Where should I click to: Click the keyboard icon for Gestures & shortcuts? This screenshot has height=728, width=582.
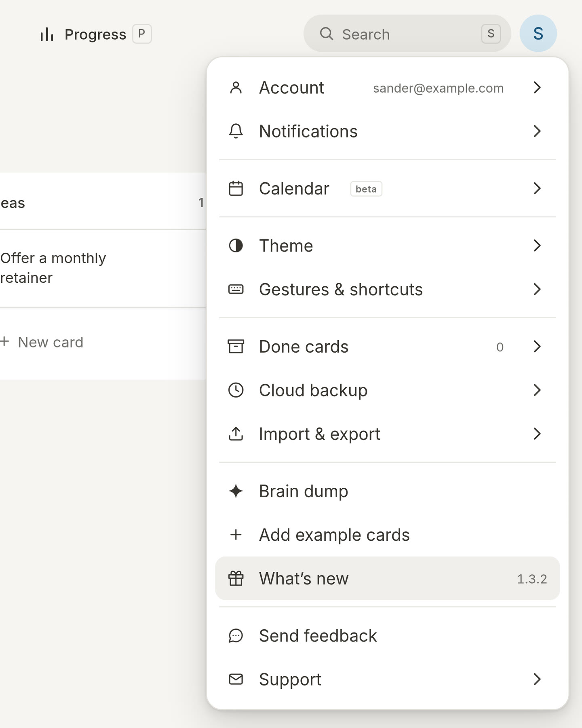(x=236, y=289)
